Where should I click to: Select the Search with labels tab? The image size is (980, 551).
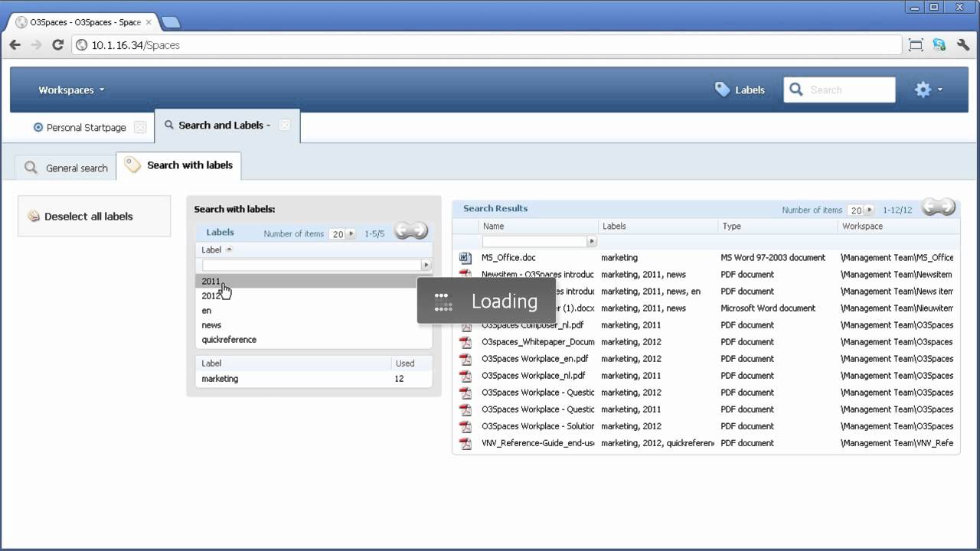(179, 165)
